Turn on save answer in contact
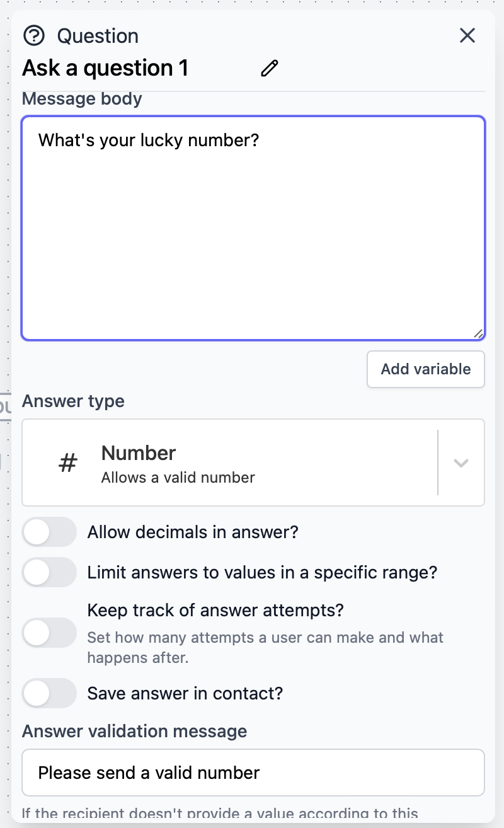The width and height of the screenshot is (504, 828). pyautogui.click(x=49, y=693)
